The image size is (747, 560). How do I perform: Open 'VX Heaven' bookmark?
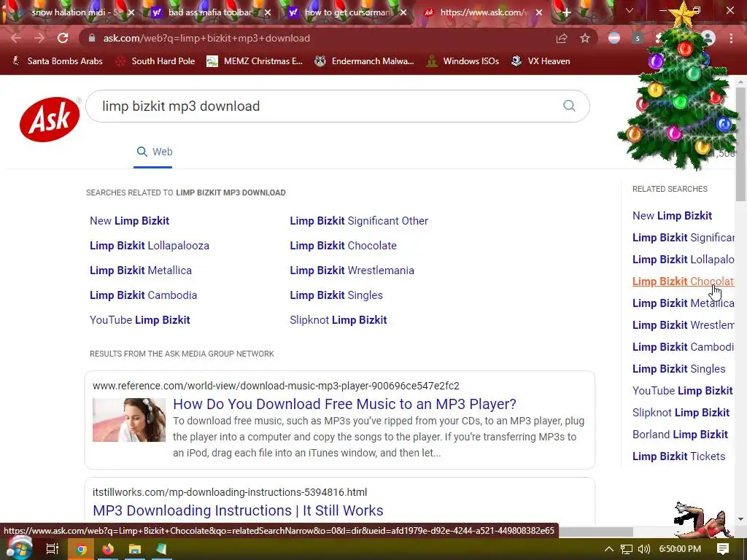[x=541, y=61]
